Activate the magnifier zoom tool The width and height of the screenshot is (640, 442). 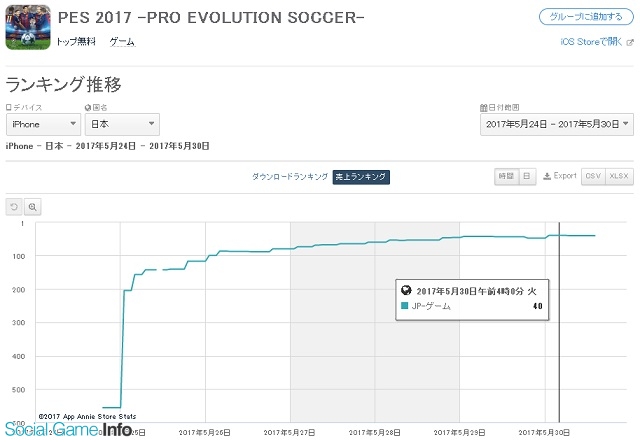coord(33,207)
